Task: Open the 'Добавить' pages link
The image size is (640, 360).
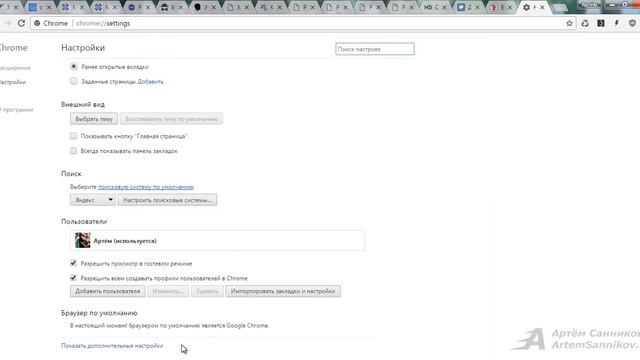Action: point(150,82)
